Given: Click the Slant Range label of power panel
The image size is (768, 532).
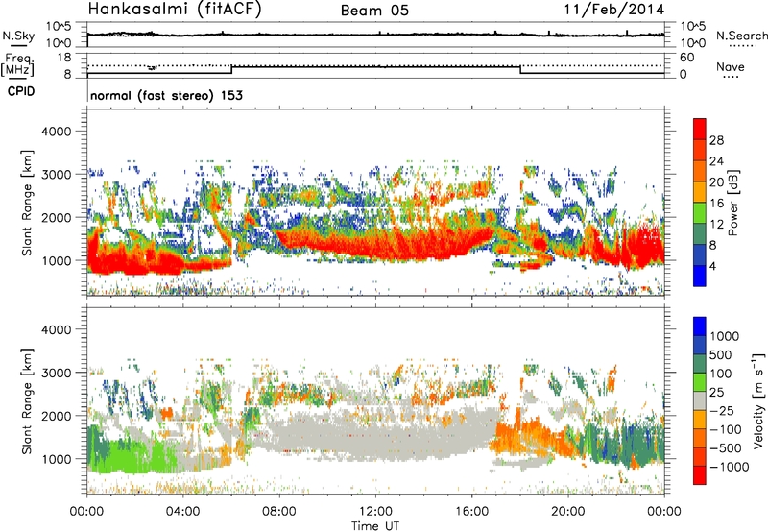Looking at the screenshot, I should tap(27, 203).
